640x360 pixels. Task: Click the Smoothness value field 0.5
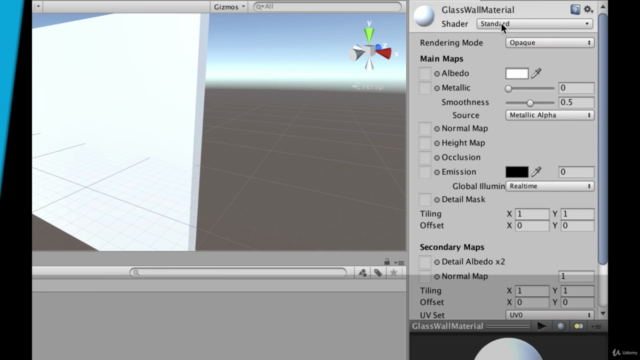click(x=576, y=102)
